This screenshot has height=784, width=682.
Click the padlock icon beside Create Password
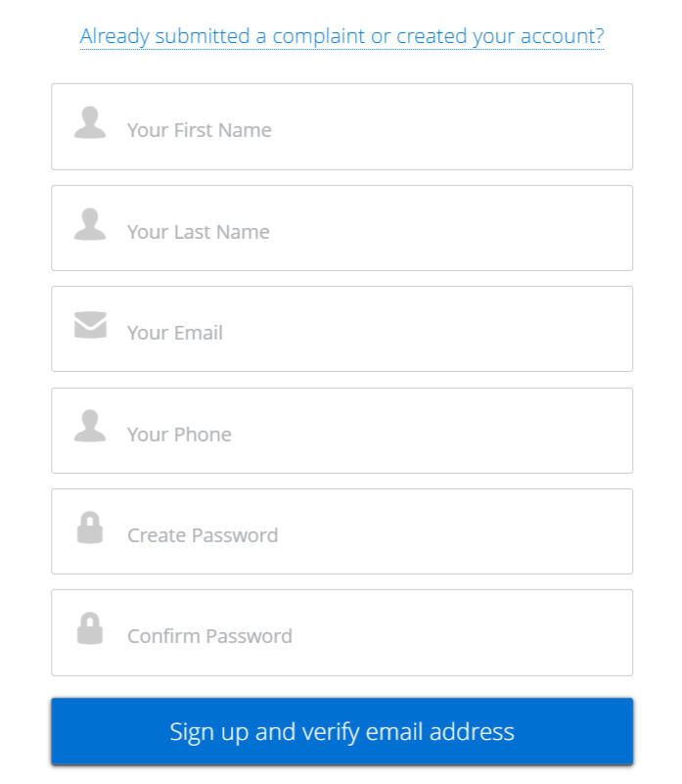(90, 529)
